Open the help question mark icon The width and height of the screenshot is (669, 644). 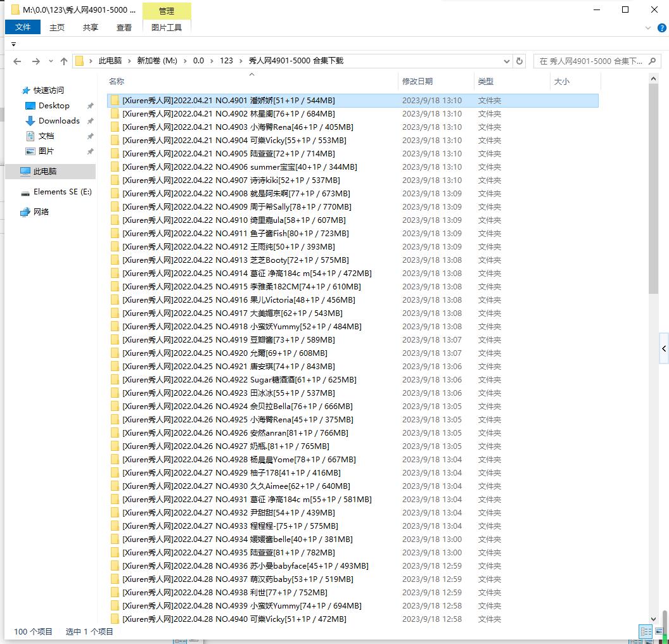pyautogui.click(x=662, y=28)
